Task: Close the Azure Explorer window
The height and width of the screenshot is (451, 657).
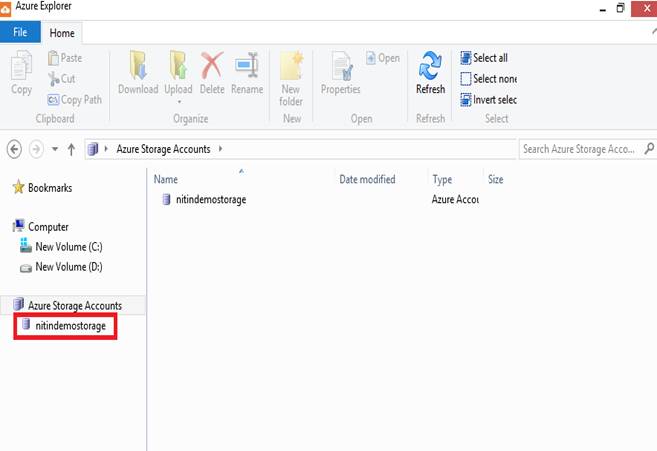Action: [x=646, y=8]
